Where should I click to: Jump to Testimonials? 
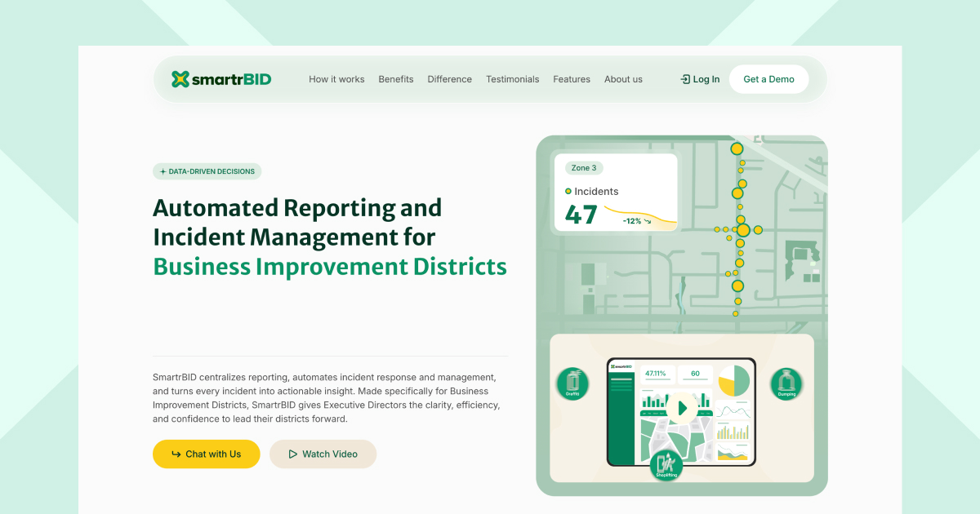513,79
